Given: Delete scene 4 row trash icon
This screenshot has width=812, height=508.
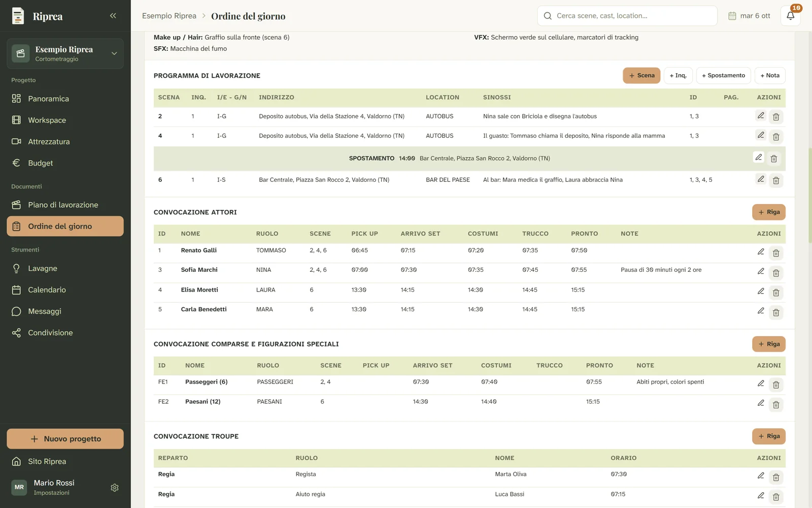Looking at the screenshot, I should (x=776, y=137).
